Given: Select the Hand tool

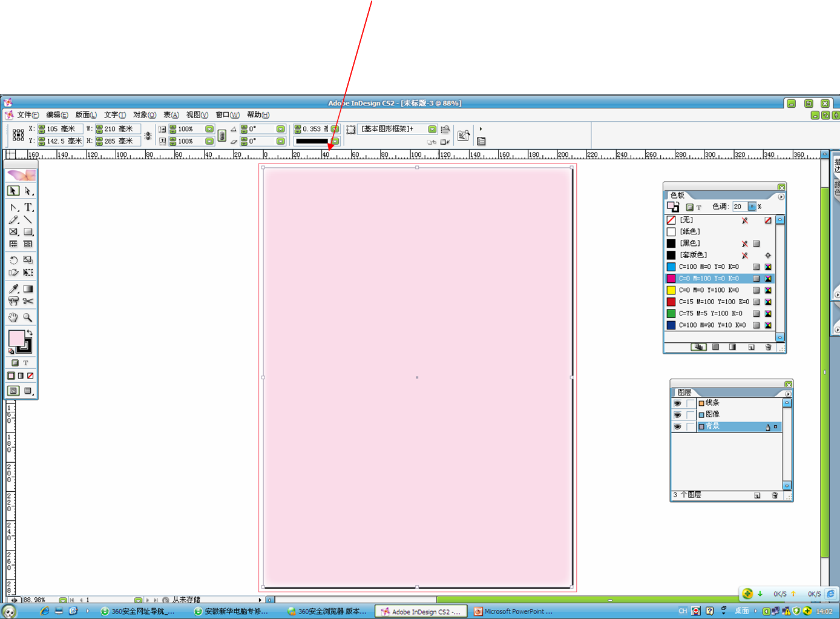Looking at the screenshot, I should (x=13, y=317).
